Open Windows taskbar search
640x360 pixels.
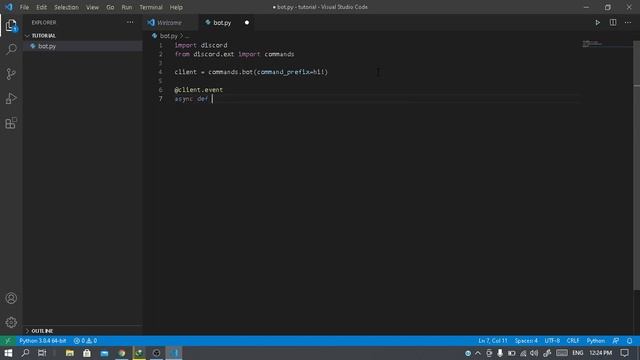[25, 353]
